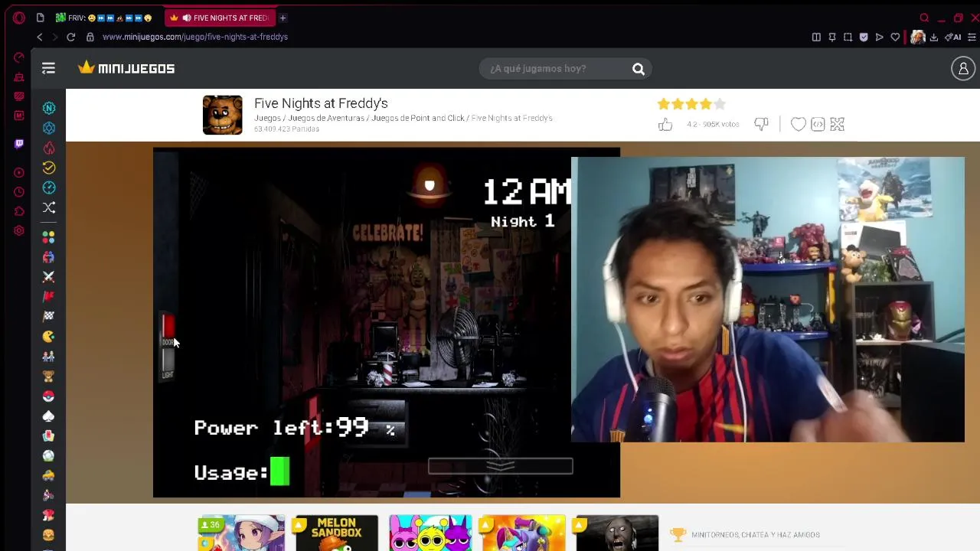Take a snapshot with toolbar icon

tap(848, 37)
